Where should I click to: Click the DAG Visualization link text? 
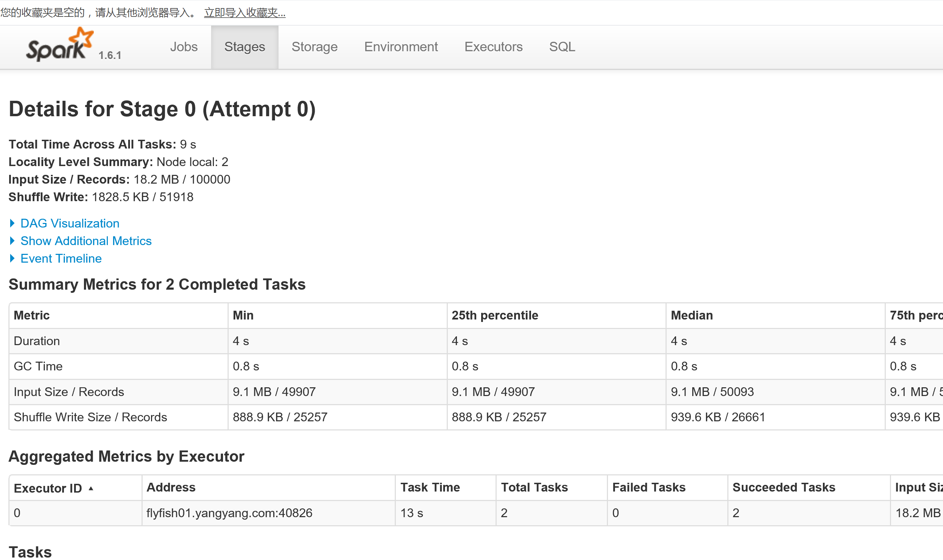[70, 223]
